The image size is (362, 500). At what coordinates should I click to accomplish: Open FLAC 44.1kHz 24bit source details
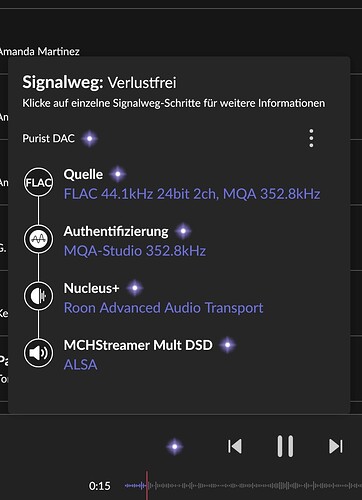(x=192, y=194)
